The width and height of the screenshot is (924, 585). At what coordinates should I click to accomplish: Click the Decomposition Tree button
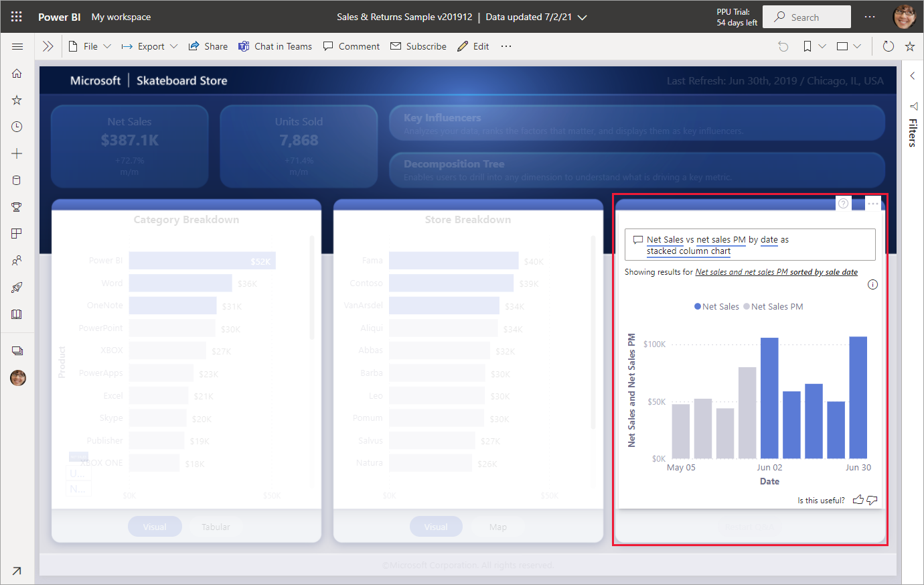point(637,170)
